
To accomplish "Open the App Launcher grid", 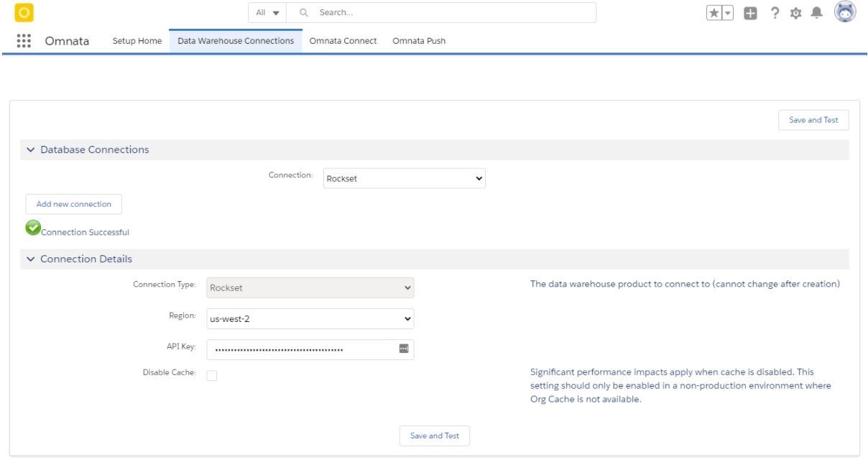I will 23,40.
